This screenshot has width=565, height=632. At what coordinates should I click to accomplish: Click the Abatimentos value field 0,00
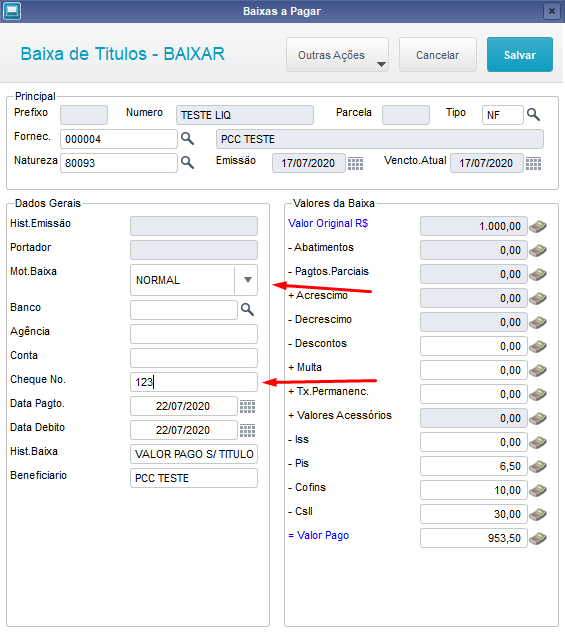474,250
